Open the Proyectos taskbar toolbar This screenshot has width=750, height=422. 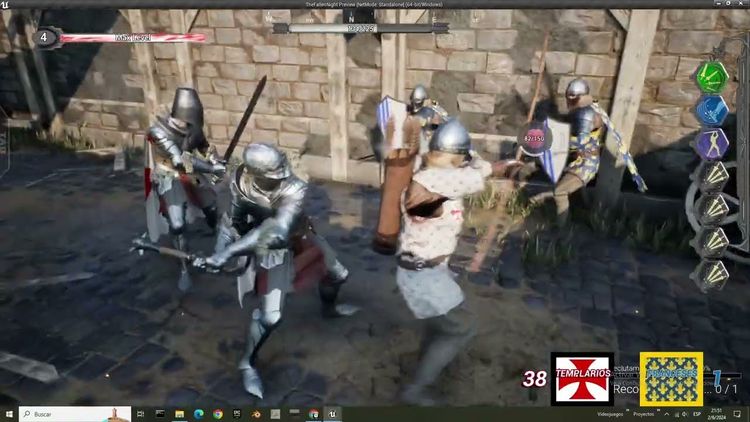click(x=643, y=414)
